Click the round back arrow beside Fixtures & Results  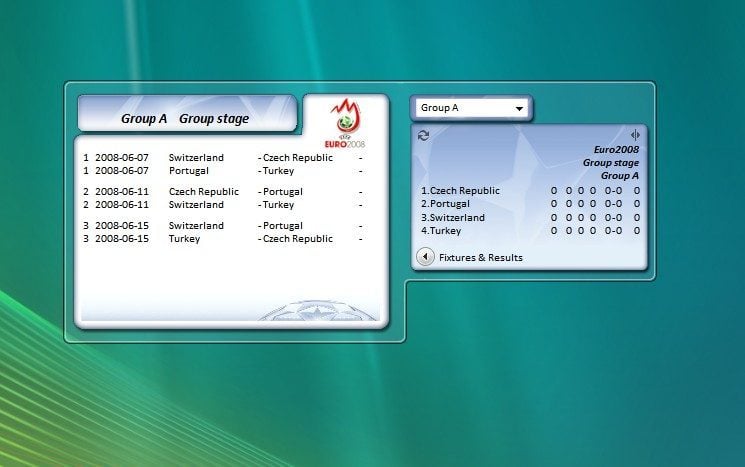point(424,257)
